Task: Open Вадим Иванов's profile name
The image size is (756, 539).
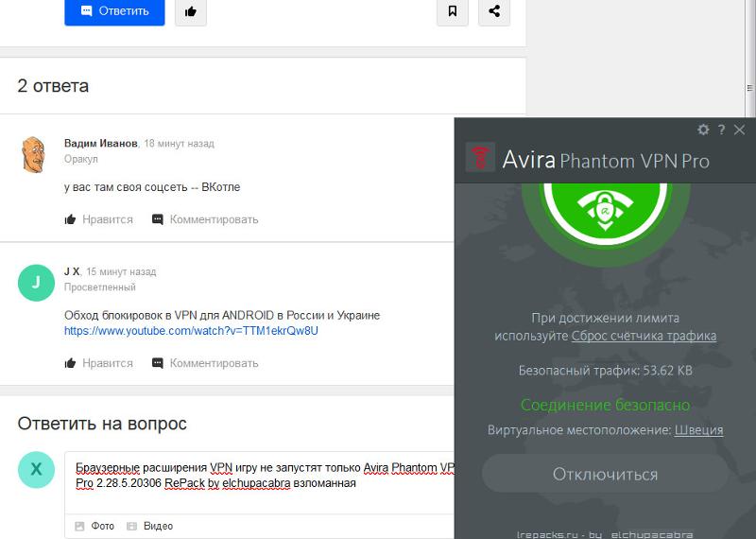Action: [101, 144]
